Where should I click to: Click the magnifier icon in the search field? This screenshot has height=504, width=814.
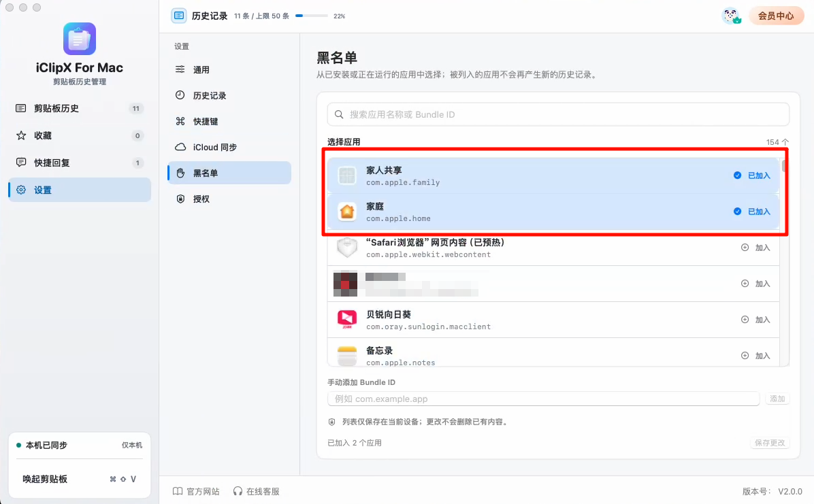pyautogui.click(x=339, y=114)
